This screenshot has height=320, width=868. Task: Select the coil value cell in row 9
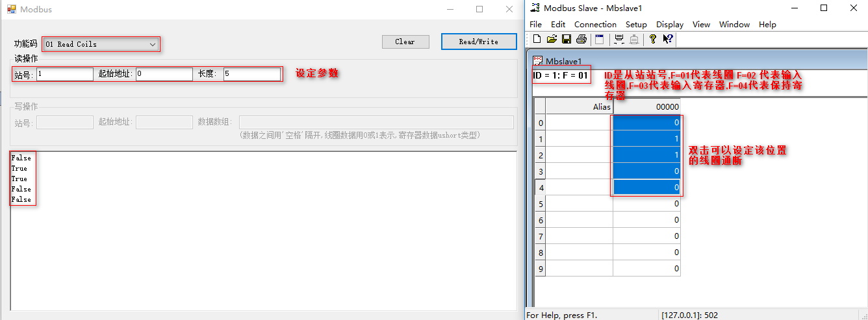pos(647,269)
